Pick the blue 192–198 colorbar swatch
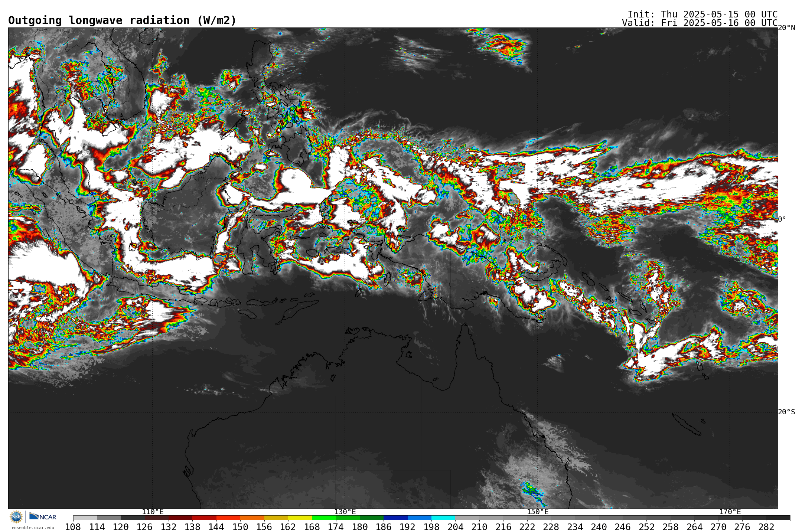802x532 pixels. click(x=419, y=518)
